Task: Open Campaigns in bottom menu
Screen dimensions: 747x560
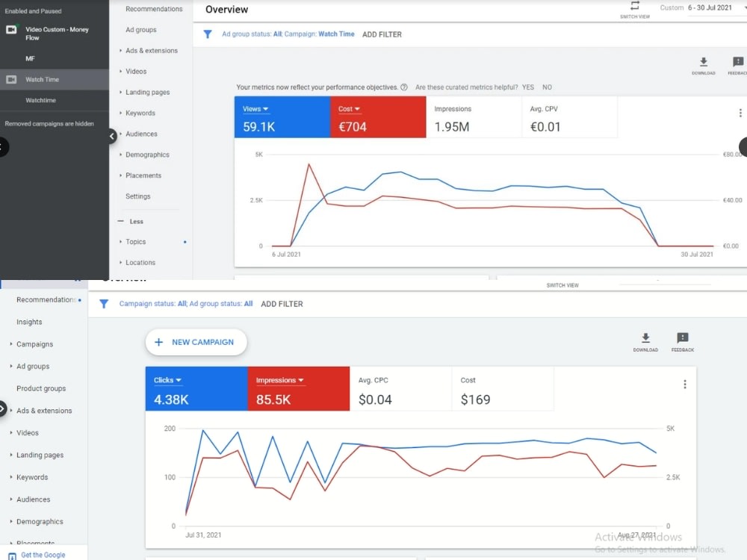Action: click(x=34, y=343)
